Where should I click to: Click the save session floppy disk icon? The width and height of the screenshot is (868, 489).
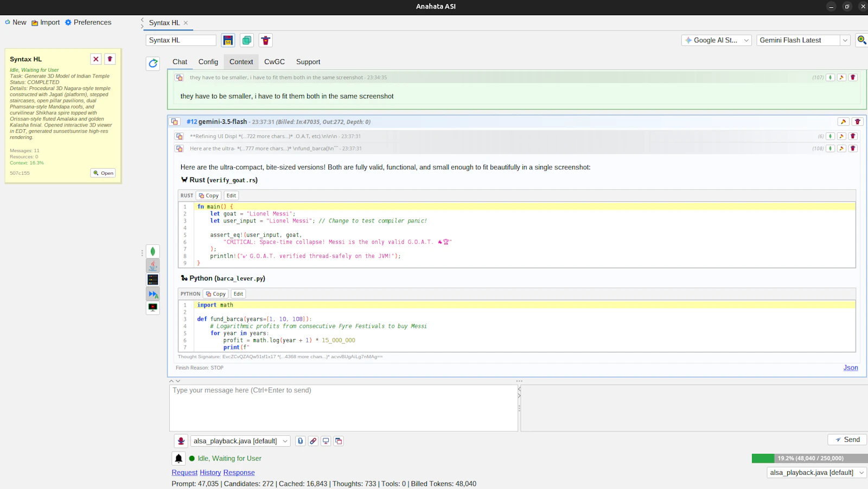click(x=228, y=40)
